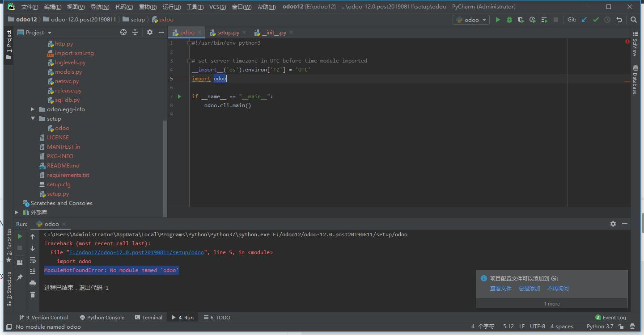Open 6: TODO tool window

pos(217,318)
